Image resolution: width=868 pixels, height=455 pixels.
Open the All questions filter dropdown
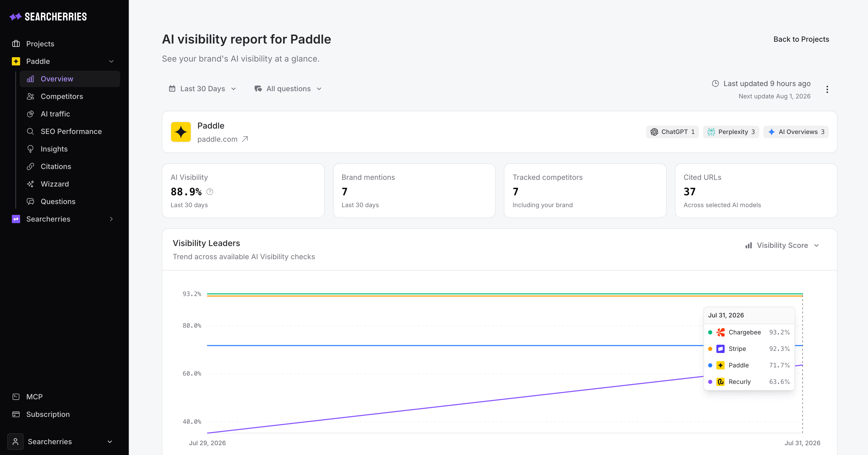pyautogui.click(x=288, y=89)
